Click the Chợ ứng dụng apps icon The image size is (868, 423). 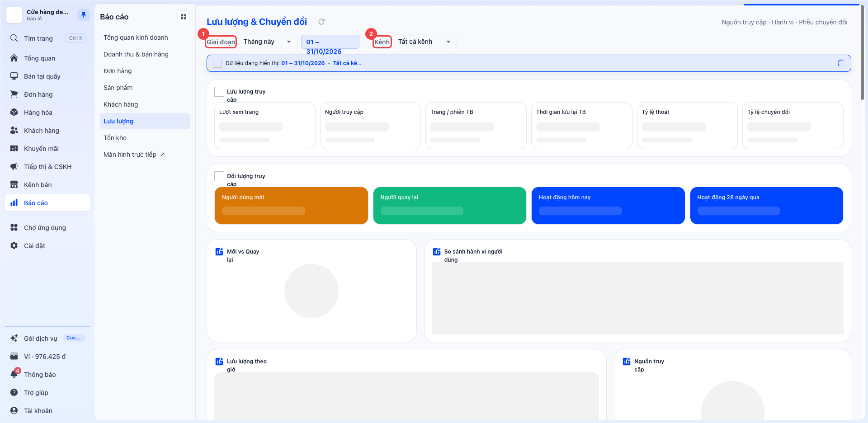tap(14, 227)
